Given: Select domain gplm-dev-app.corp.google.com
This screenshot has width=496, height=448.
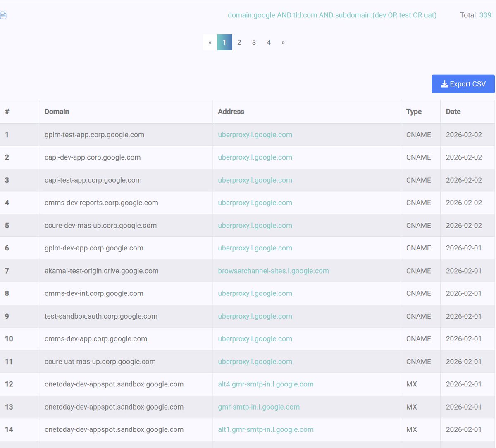Looking at the screenshot, I should pos(94,248).
